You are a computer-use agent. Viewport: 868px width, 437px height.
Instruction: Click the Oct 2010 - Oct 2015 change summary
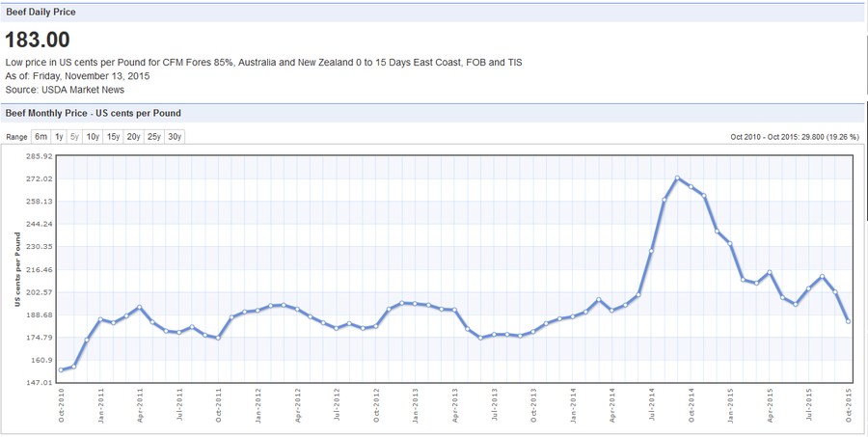[796, 137]
